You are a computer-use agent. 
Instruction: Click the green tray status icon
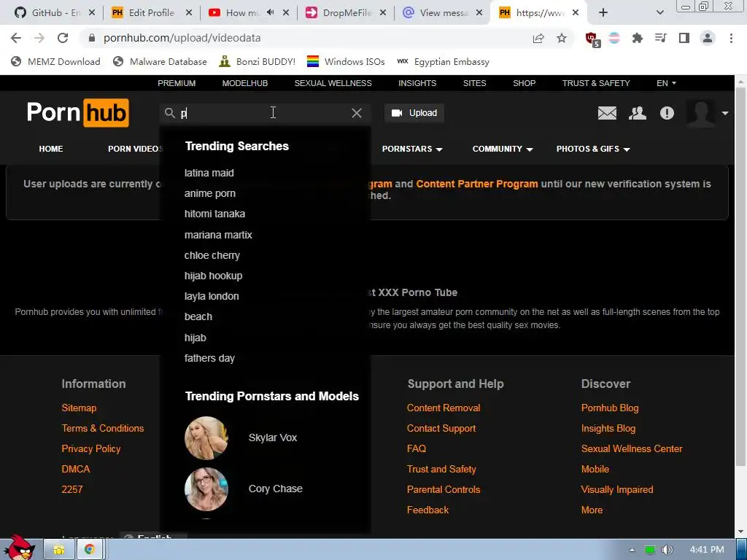pyautogui.click(x=650, y=550)
